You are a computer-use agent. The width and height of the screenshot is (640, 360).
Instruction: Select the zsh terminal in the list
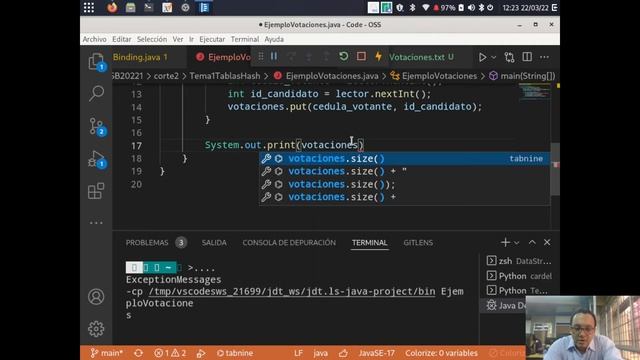519,261
